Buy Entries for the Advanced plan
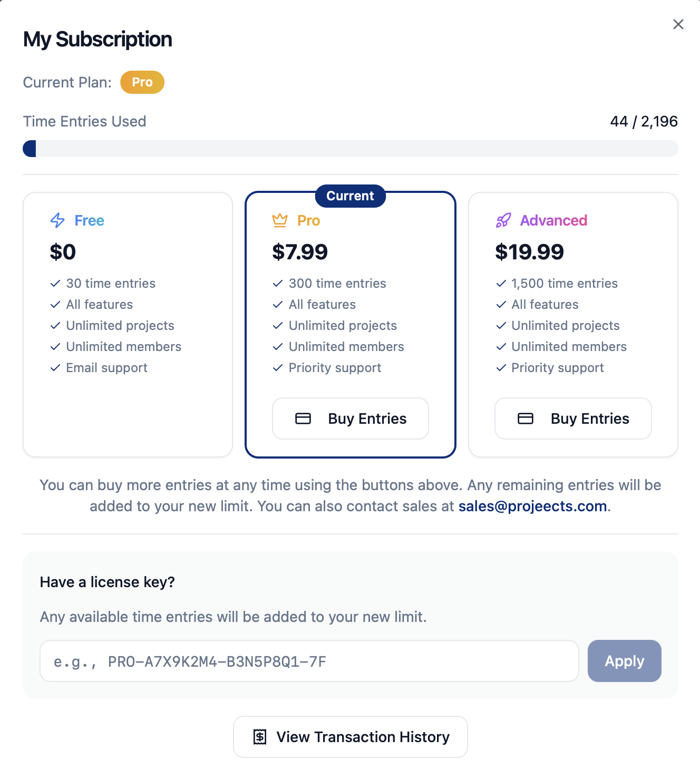Screen dimensions: 700x779 coord(573,418)
